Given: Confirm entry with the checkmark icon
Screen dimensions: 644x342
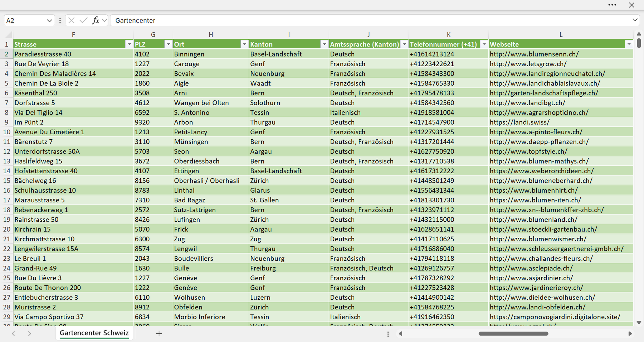Looking at the screenshot, I should pyautogui.click(x=83, y=20).
